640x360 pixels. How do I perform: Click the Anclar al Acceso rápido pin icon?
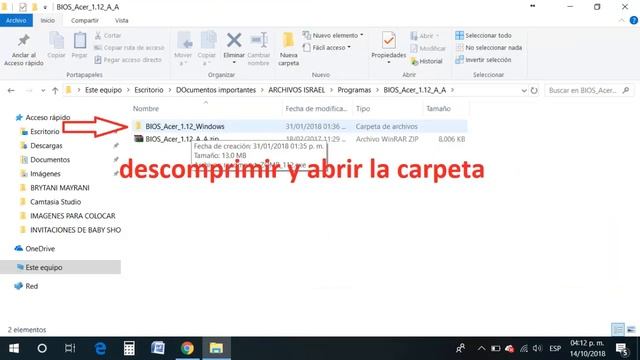(x=24, y=40)
